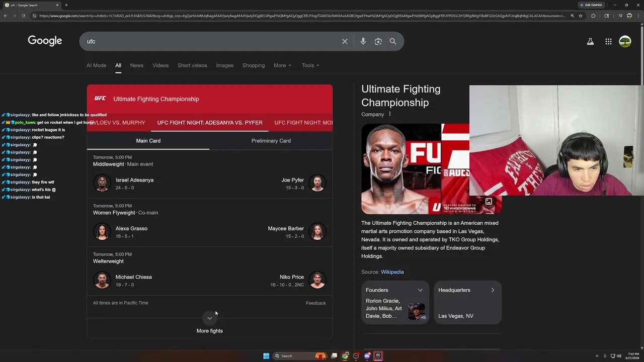Screen dimensions: 644x362
Task: Reload the page
Action: point(23,16)
